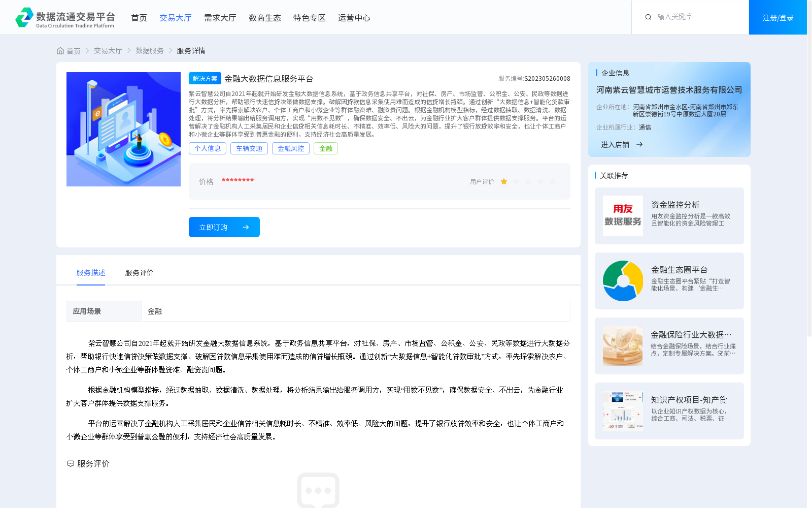Go to 首页 via breadcrumb

[x=74, y=51]
